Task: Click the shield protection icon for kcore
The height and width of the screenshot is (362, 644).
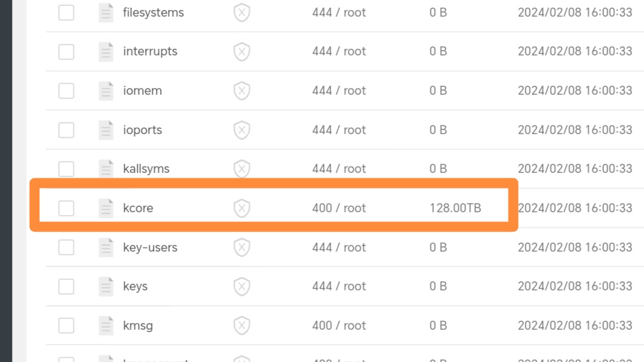Action: [242, 208]
